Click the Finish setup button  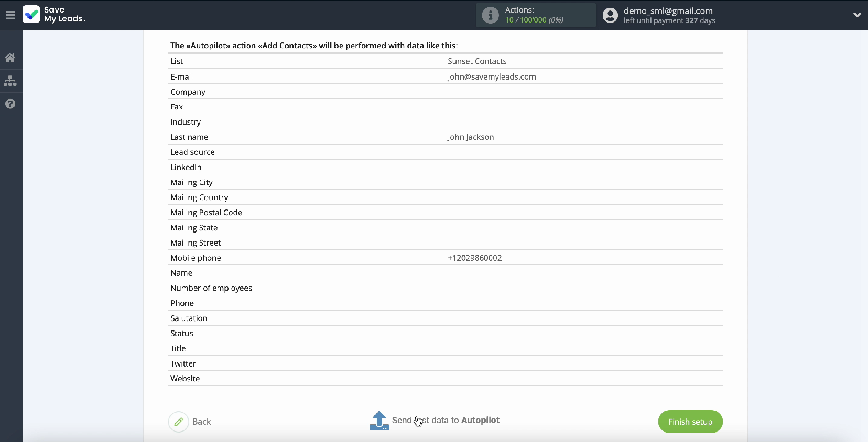point(690,422)
